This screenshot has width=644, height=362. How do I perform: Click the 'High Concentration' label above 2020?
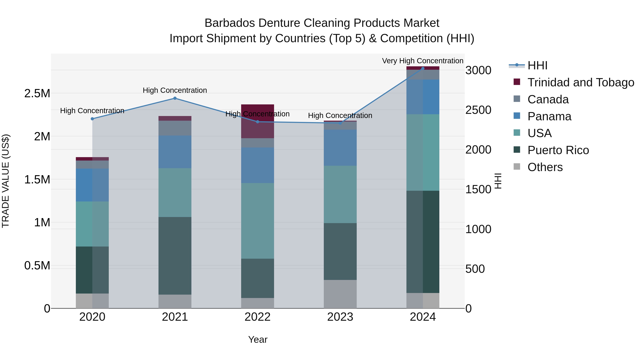92,111
